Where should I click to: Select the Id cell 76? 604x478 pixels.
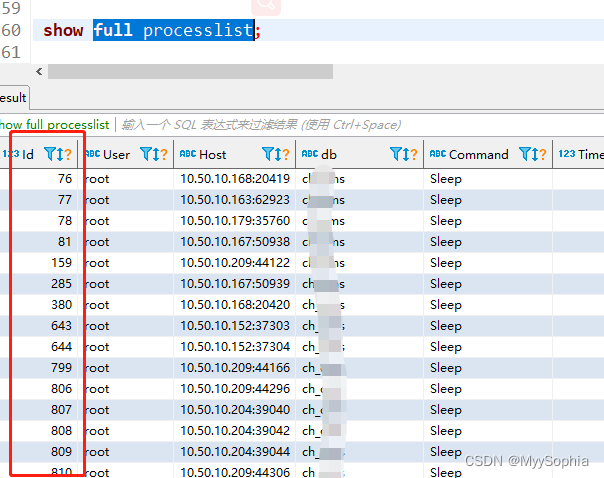click(39, 179)
